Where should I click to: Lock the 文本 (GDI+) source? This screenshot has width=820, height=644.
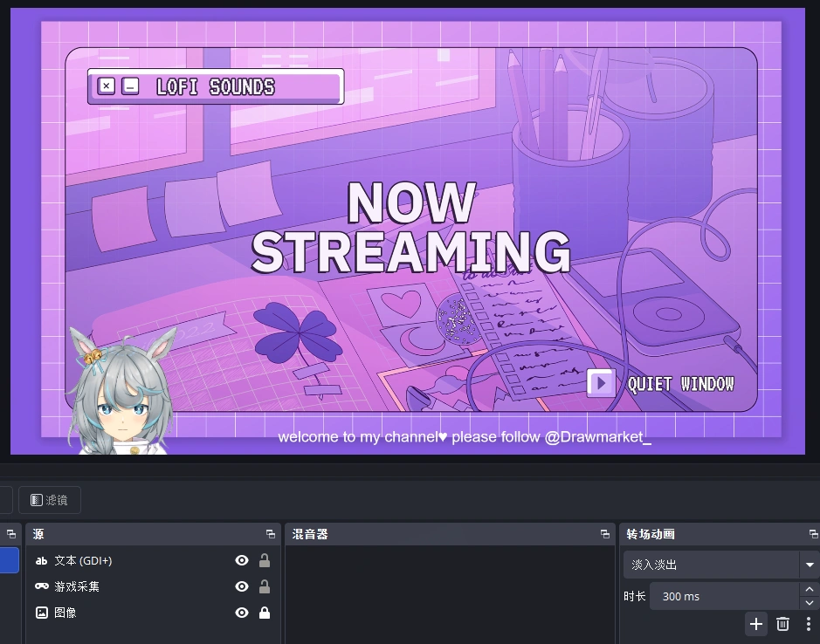(x=265, y=560)
